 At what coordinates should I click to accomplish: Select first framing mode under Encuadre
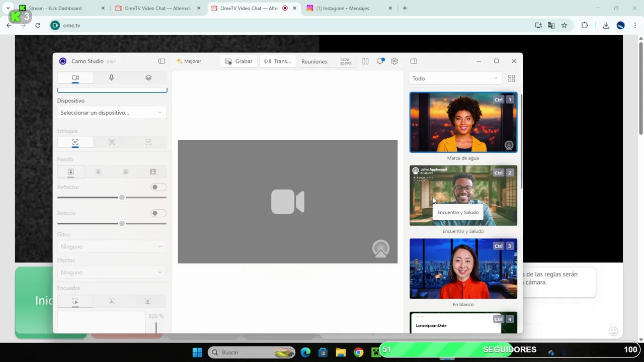pos(75,301)
